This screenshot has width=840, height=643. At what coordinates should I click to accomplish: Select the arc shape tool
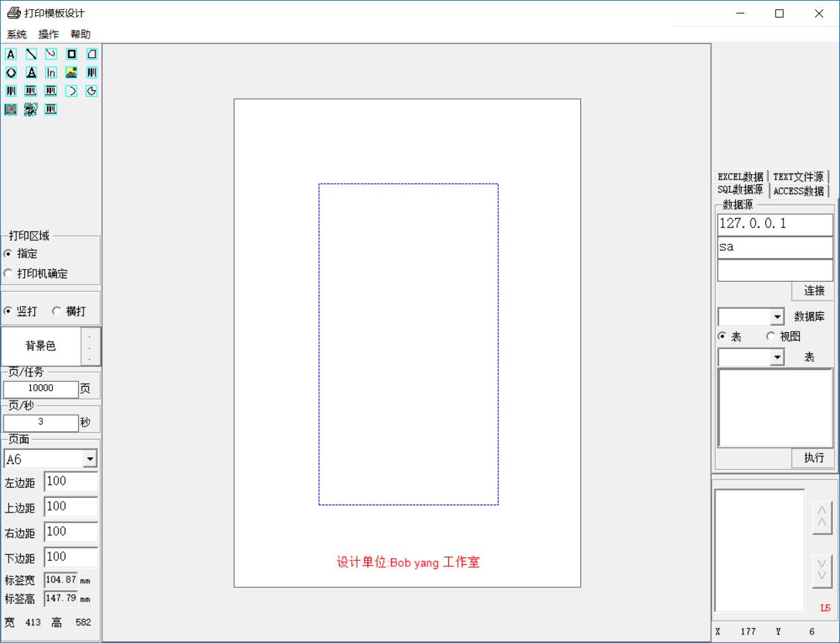71,91
